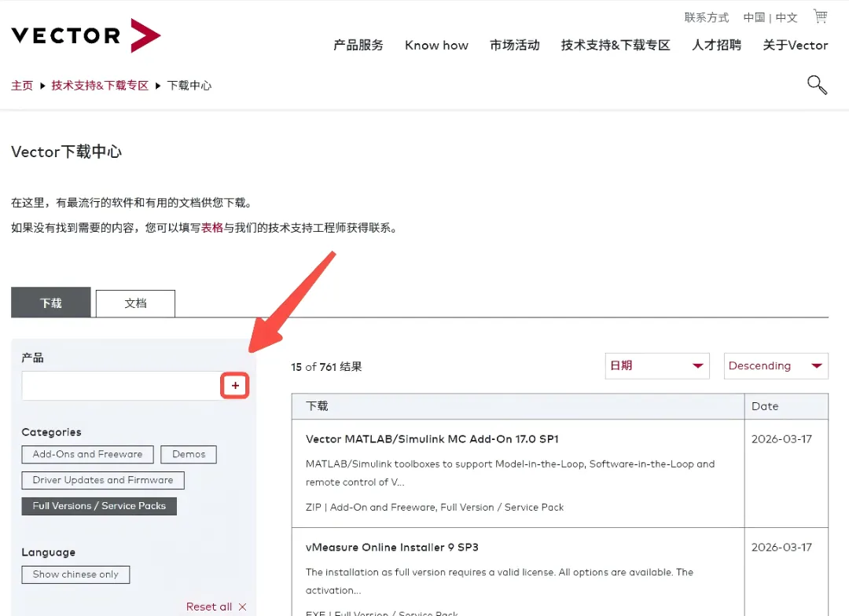The height and width of the screenshot is (616, 849).
Task: Click ZIP | Add-On and Freeware tag line
Action: click(434, 508)
